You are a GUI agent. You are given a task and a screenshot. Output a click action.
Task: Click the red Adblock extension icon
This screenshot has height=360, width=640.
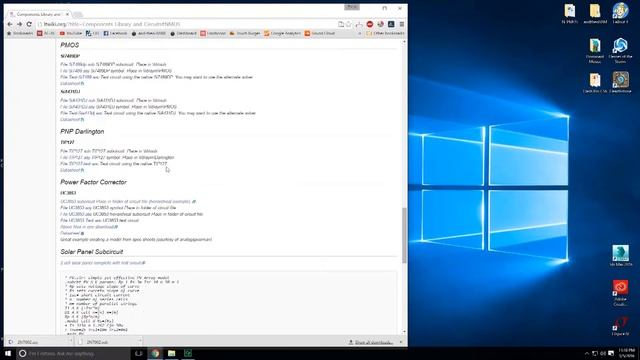pyautogui.click(x=370, y=24)
